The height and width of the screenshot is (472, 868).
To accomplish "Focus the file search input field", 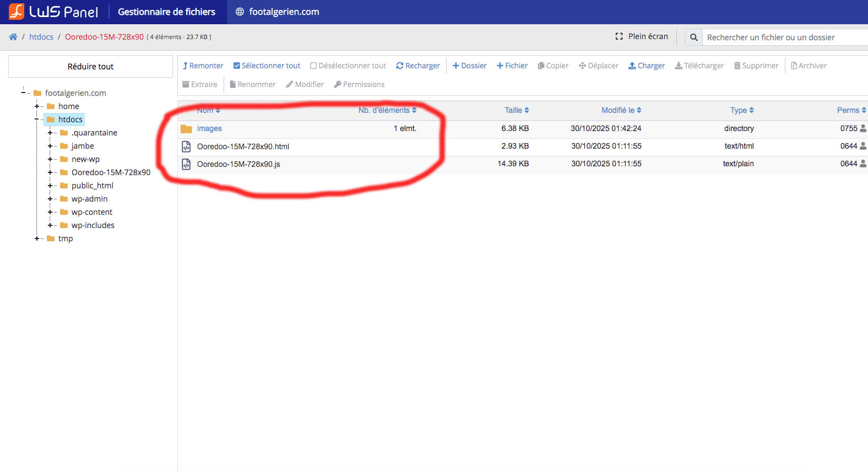I will click(x=785, y=37).
